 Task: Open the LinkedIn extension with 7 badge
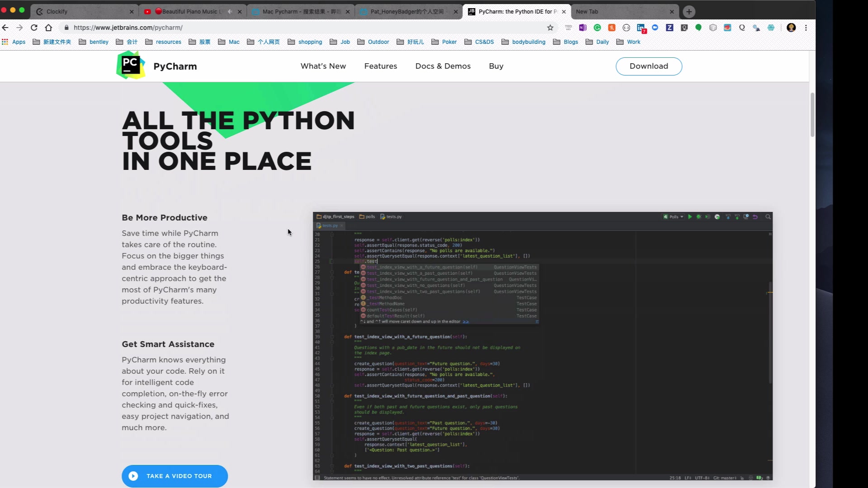point(641,28)
